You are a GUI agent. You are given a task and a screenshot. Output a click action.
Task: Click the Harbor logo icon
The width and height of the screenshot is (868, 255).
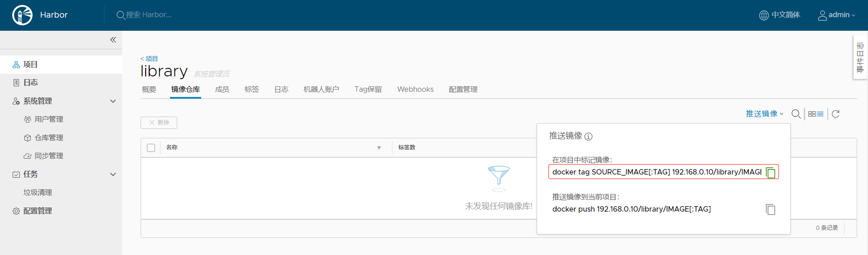click(22, 15)
